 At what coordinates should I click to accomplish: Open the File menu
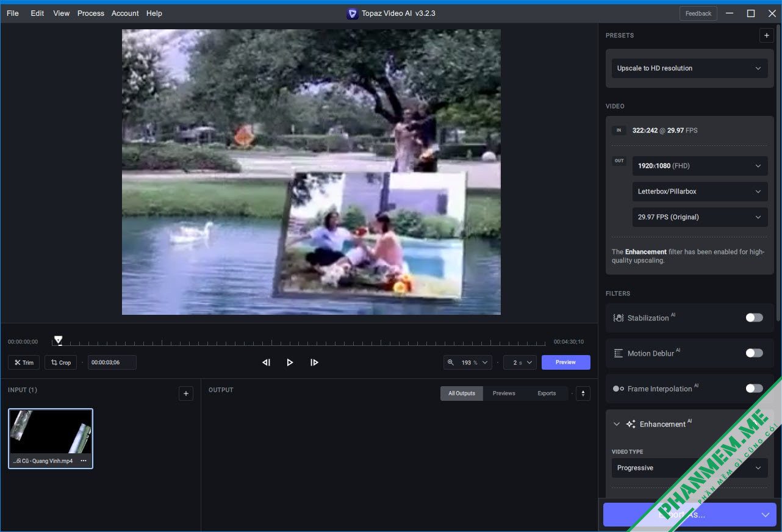[x=13, y=13]
